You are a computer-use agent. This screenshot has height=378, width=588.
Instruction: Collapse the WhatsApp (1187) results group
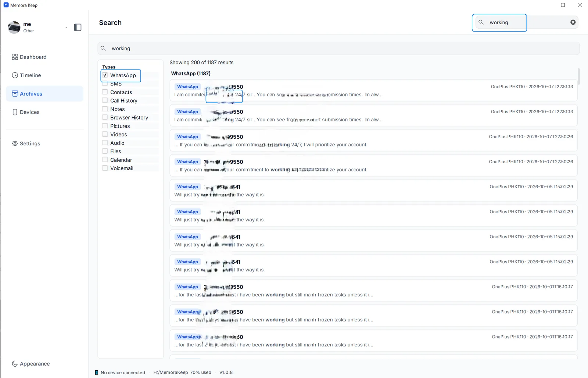(191, 74)
